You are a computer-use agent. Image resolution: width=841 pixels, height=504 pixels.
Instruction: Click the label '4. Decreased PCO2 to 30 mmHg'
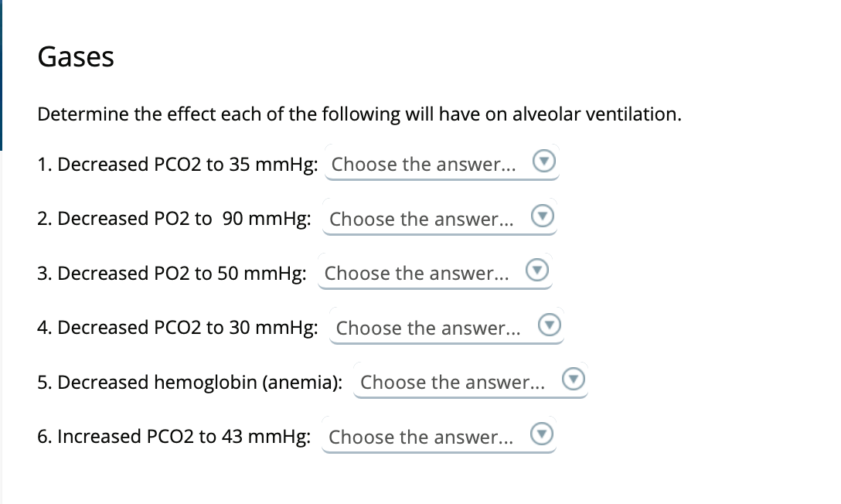pyautogui.click(x=178, y=328)
